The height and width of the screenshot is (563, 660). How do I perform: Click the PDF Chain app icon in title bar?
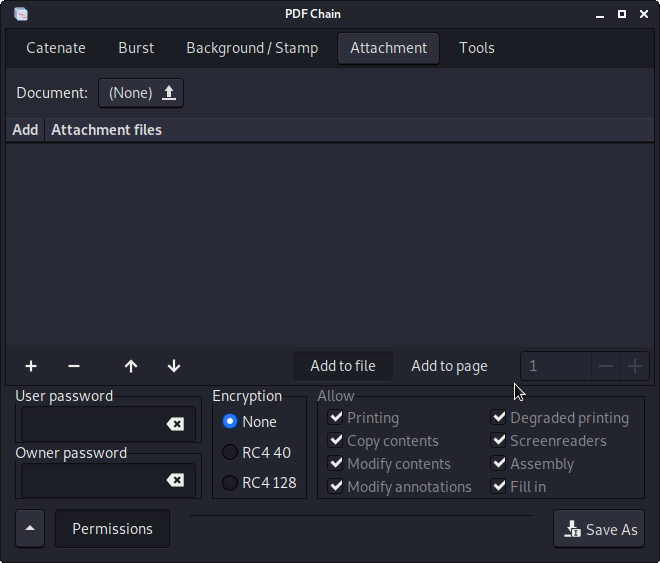click(21, 14)
